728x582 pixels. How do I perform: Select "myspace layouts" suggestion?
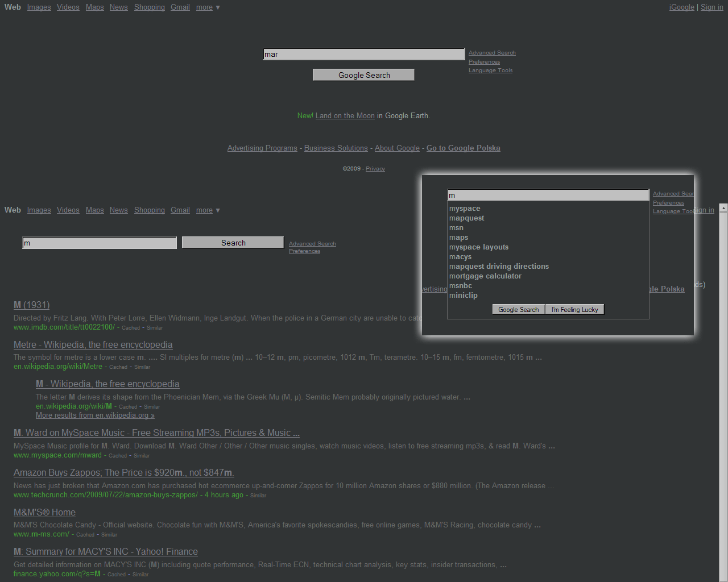[x=479, y=247]
